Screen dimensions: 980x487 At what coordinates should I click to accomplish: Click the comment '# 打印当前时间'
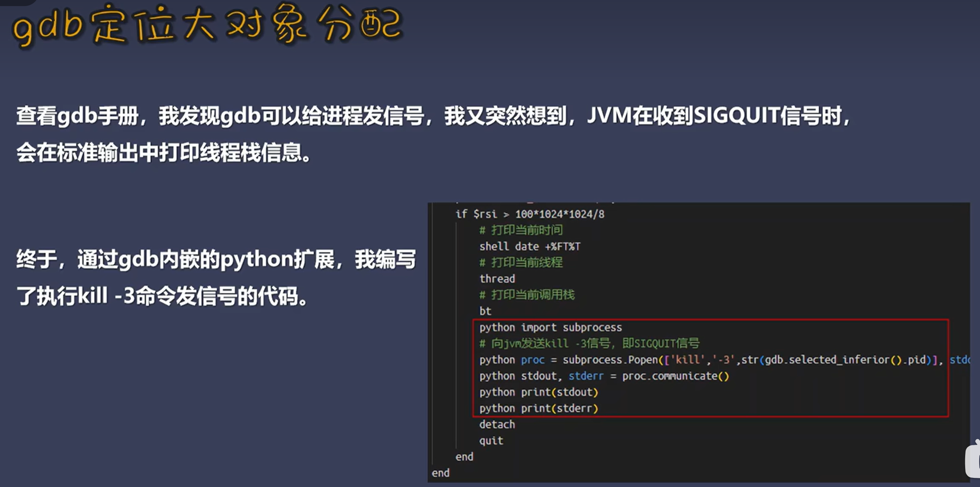coord(521,230)
